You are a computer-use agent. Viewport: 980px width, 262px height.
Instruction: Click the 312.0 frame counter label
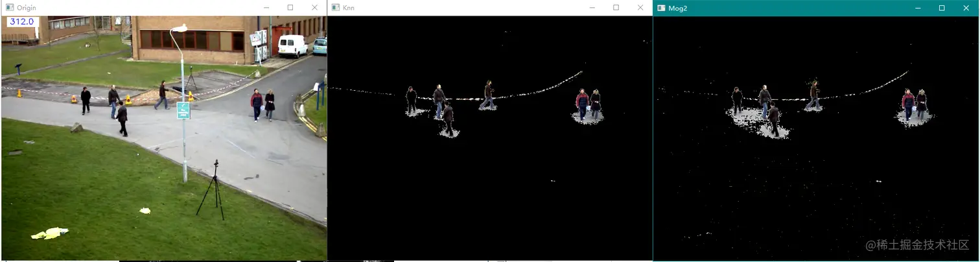coord(21,21)
